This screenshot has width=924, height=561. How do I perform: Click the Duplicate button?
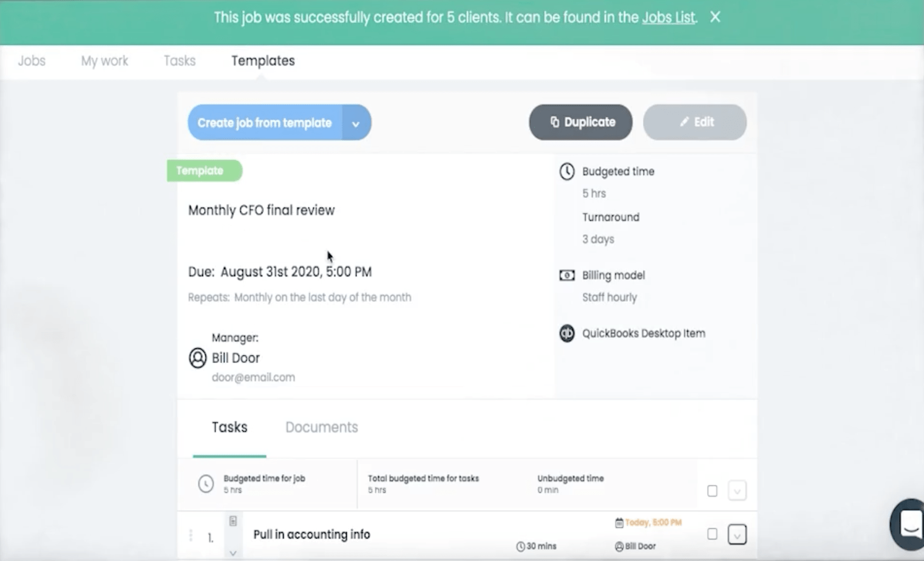[580, 122]
